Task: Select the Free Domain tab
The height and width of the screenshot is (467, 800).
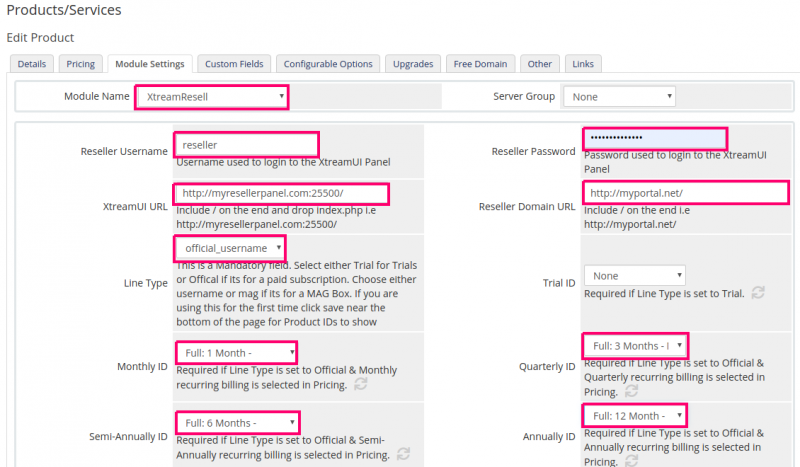Action: 480,64
